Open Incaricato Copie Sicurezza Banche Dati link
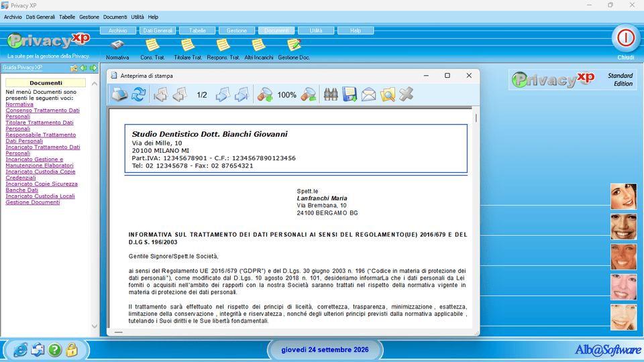 click(x=42, y=187)
